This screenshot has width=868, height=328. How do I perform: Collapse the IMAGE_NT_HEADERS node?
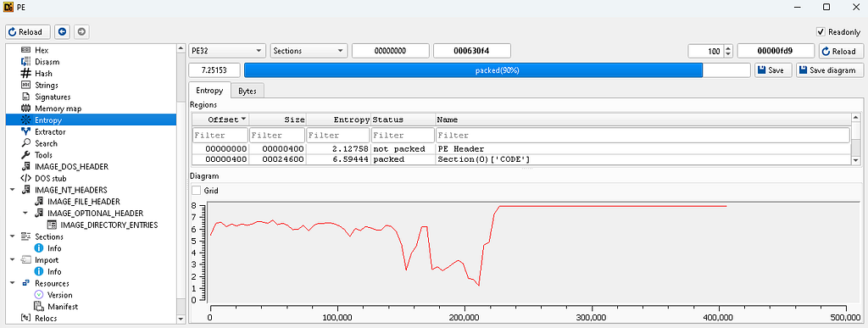point(12,190)
